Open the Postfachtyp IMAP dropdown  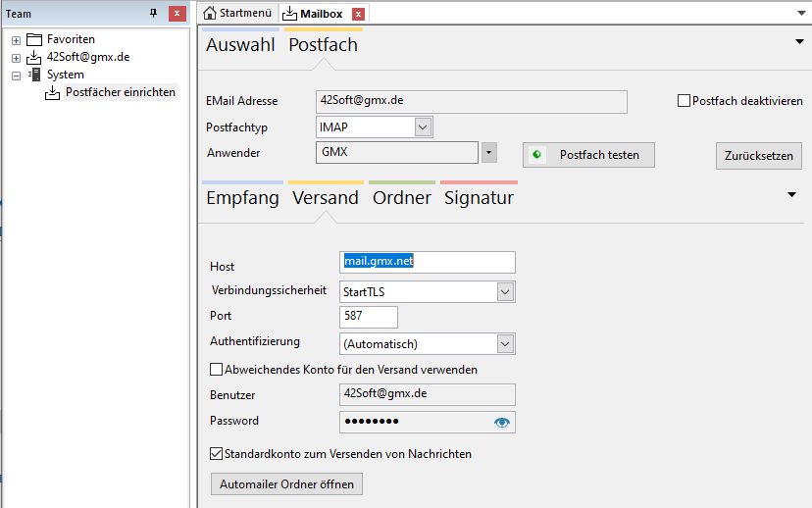(x=423, y=127)
